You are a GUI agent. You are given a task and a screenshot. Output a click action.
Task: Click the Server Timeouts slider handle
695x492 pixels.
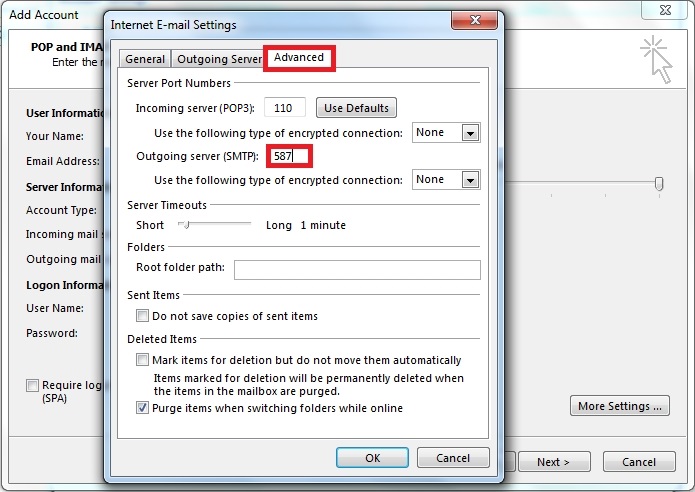click(184, 225)
